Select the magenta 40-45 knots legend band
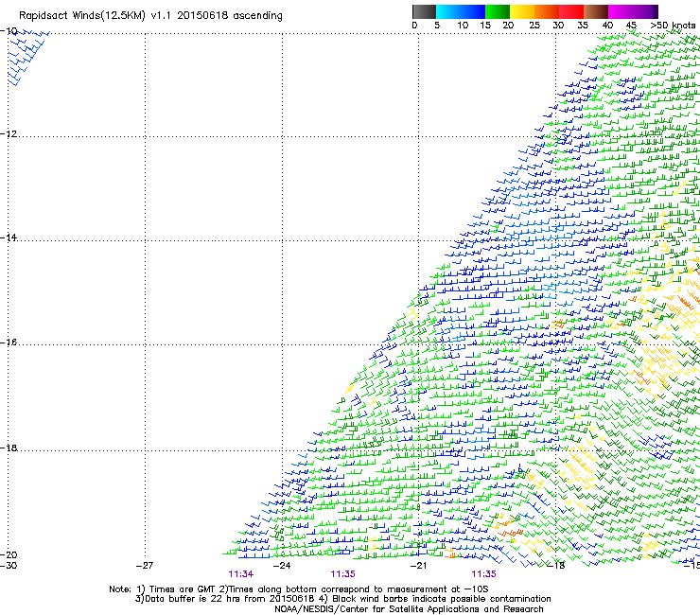Image resolution: width=700 pixels, height=615 pixels. pos(621,11)
